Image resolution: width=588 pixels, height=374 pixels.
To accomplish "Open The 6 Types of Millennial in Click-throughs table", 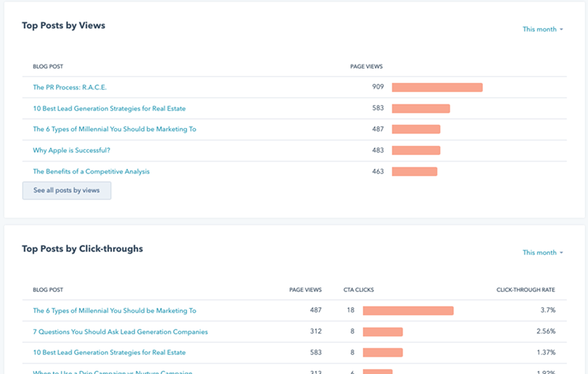I will point(115,310).
